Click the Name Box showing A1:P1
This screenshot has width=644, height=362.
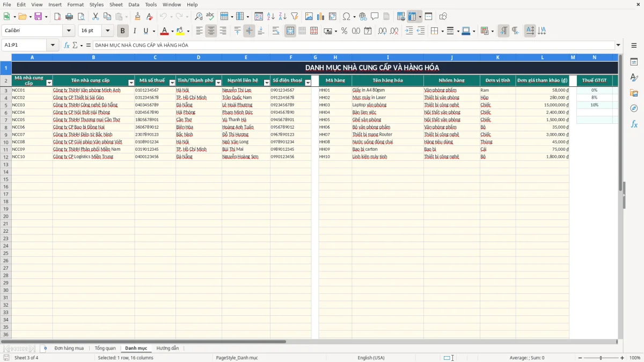[25, 45]
